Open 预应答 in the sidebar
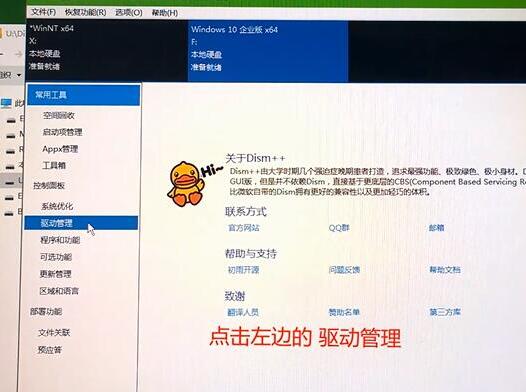The width and height of the screenshot is (526, 392). pos(50,350)
